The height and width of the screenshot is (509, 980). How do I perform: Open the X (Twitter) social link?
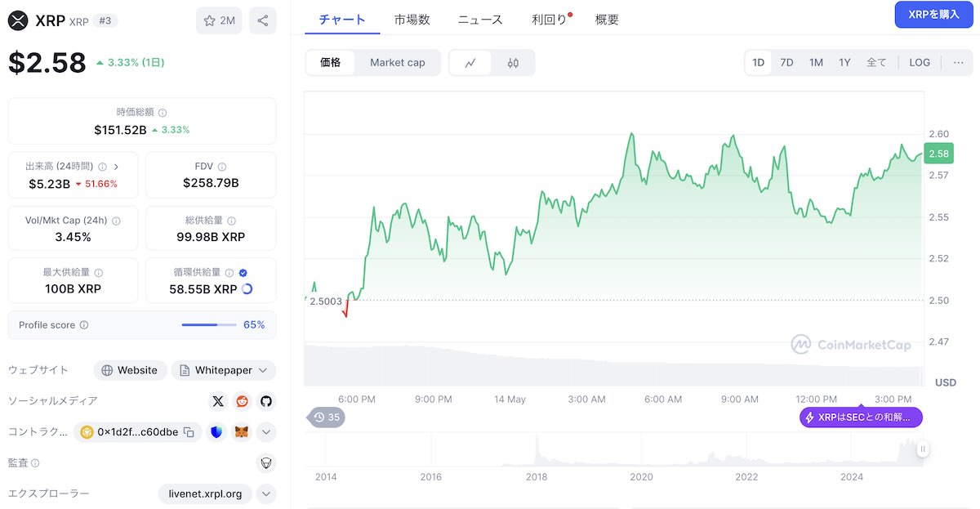[218, 401]
